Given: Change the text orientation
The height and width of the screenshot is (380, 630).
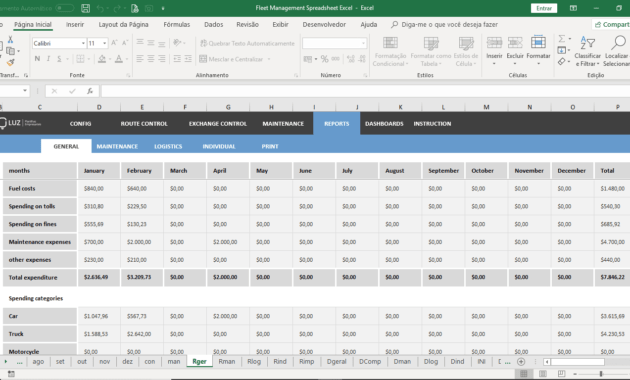Looking at the screenshot, I should [x=177, y=43].
